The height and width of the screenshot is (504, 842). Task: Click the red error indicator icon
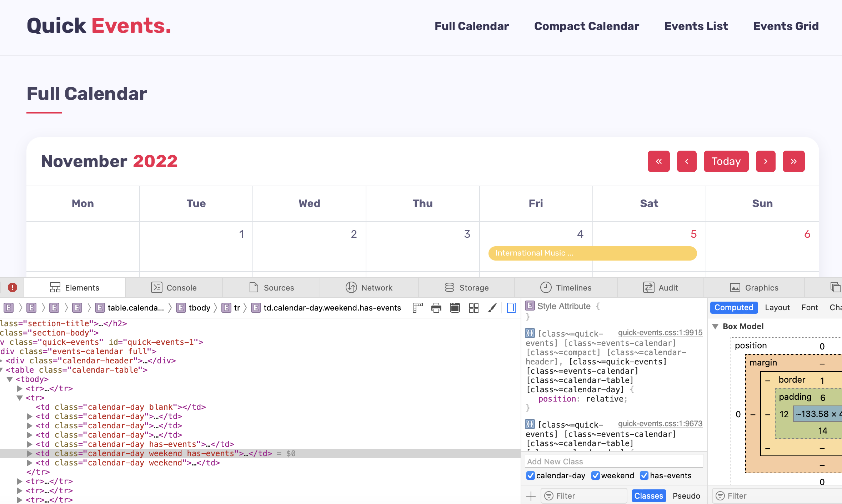click(12, 287)
